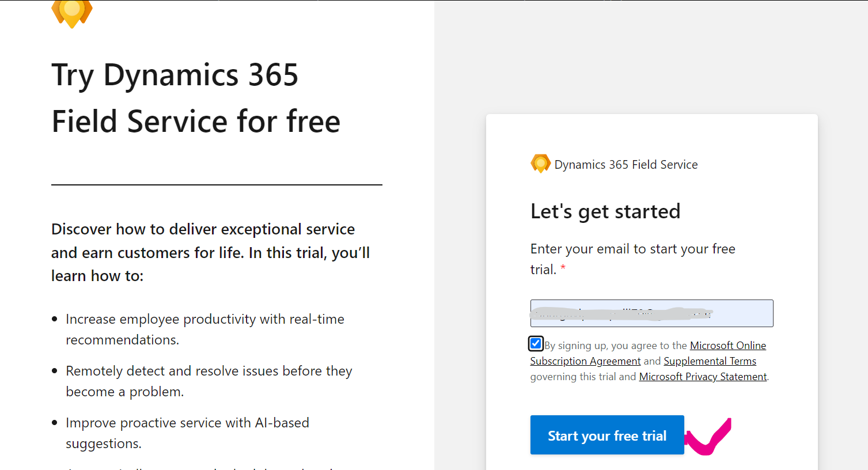Screen dimensions: 868x470
Task: Open the Microsoft Online Subscription Agreement link
Action: tap(648, 353)
